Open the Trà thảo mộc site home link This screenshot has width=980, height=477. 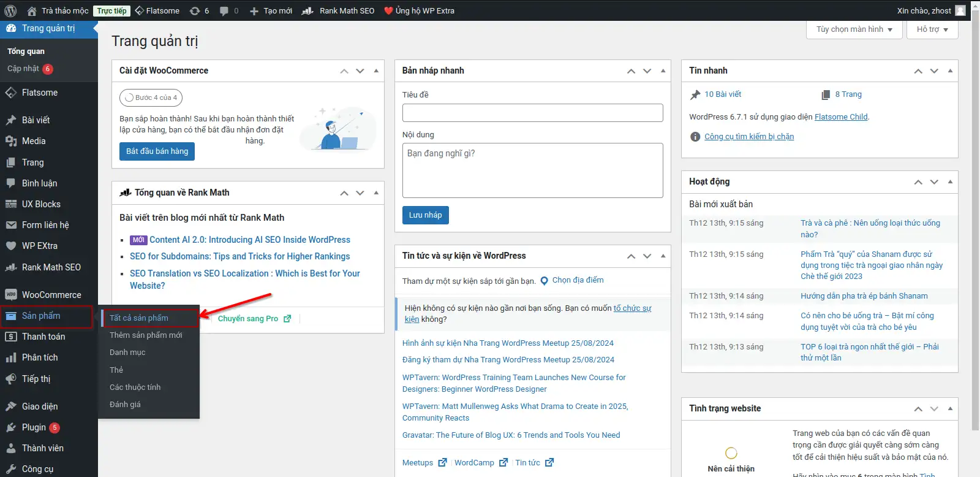[58, 10]
